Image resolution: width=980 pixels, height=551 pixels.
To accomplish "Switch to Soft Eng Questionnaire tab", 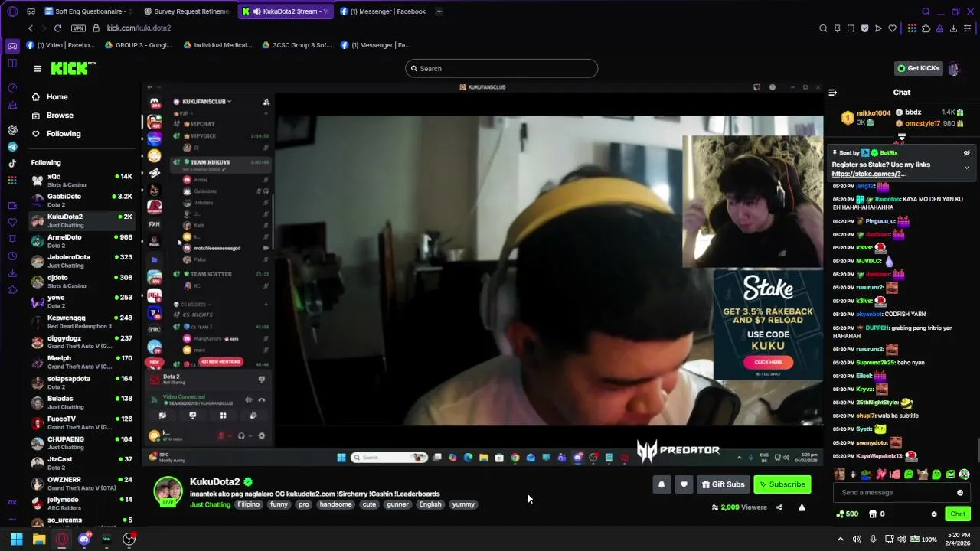I will coord(88,11).
